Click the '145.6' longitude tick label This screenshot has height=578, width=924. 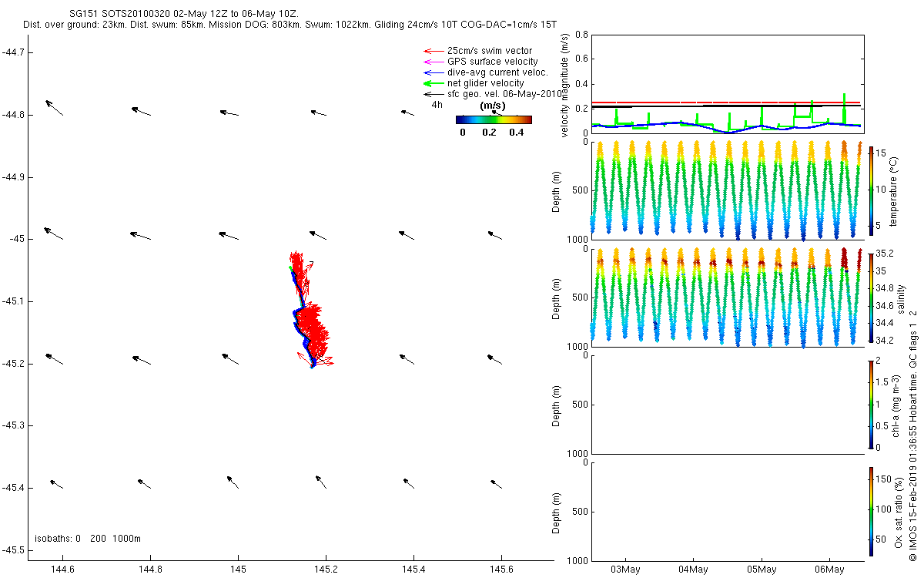point(502,570)
